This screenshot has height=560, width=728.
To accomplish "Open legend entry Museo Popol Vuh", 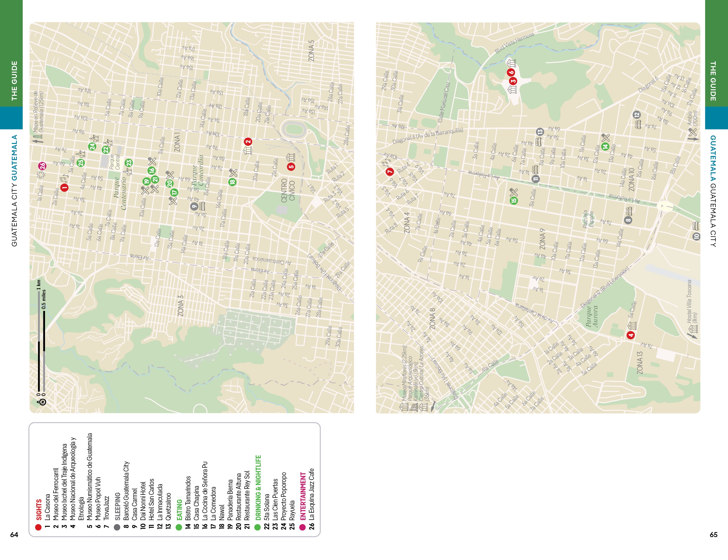I will 98,498.
